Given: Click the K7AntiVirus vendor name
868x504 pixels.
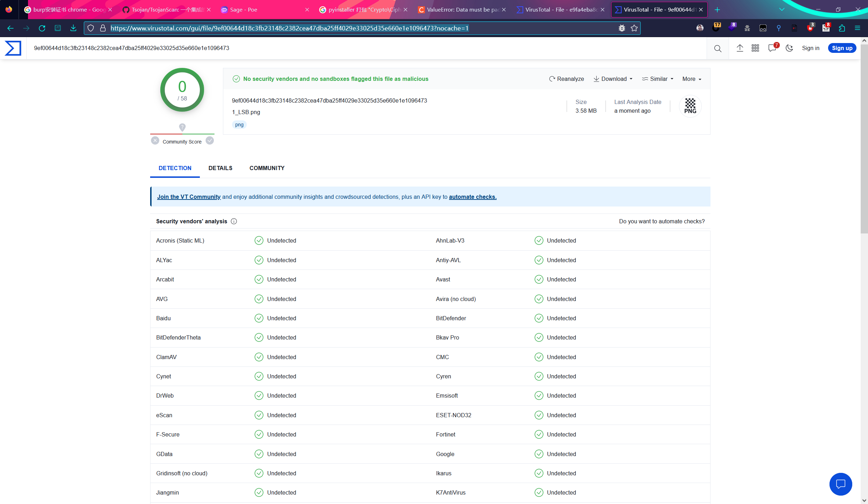Looking at the screenshot, I should (x=451, y=492).
